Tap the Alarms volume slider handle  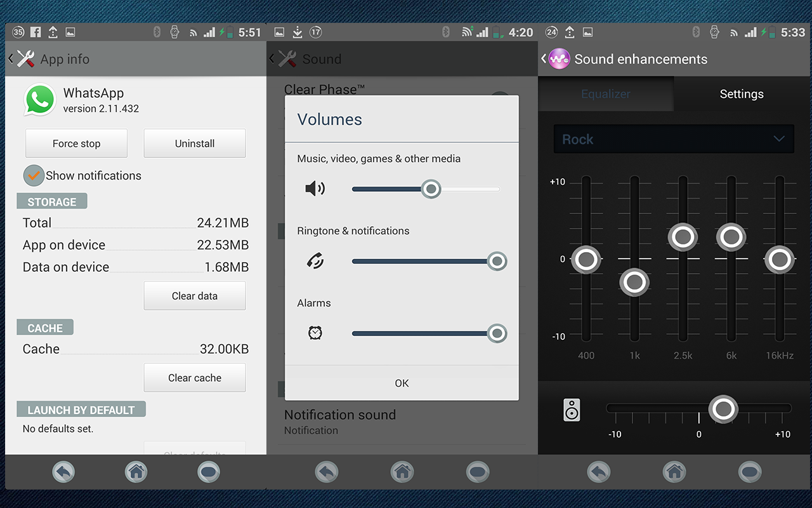tap(497, 333)
